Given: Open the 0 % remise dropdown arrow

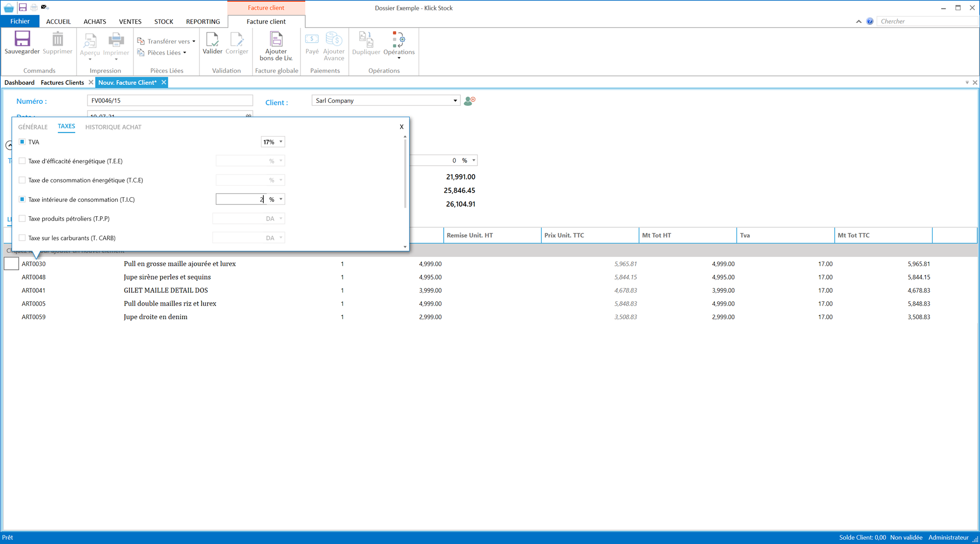Looking at the screenshot, I should (x=474, y=160).
